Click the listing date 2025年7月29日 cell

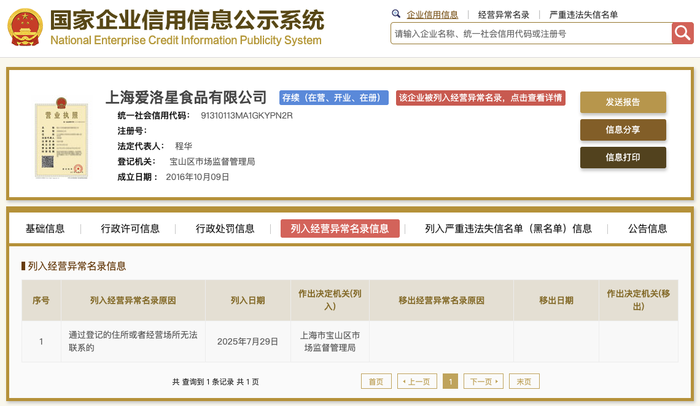click(x=248, y=341)
